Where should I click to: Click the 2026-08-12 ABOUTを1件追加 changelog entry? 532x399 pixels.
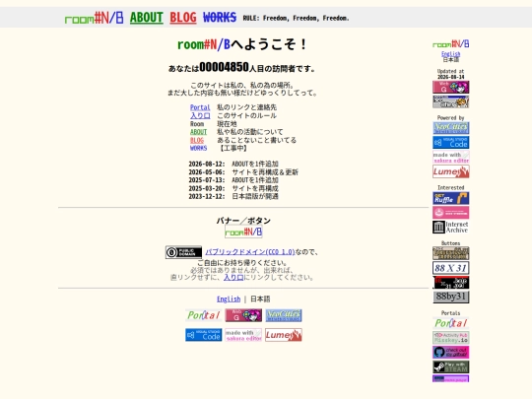(x=233, y=164)
